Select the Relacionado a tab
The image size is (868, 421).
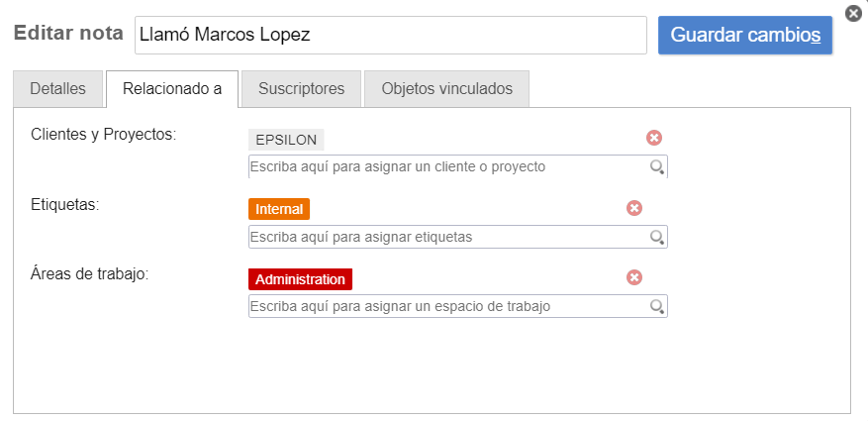172,89
